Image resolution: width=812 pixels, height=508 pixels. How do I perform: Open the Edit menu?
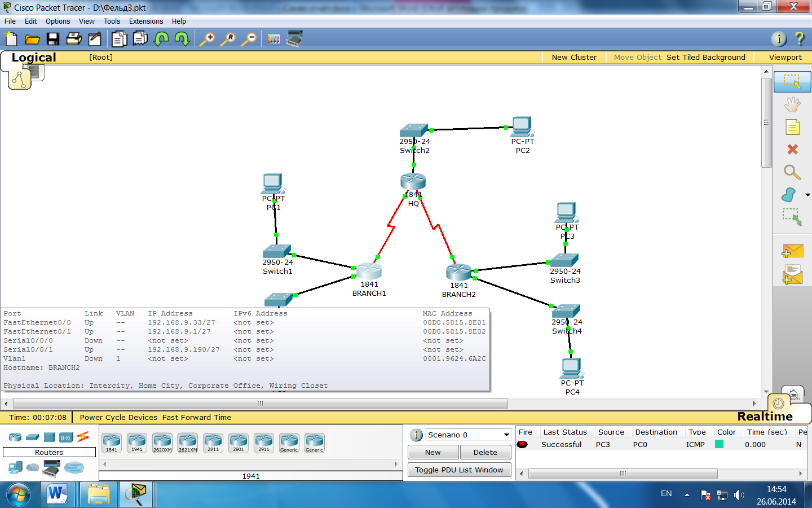click(x=30, y=21)
